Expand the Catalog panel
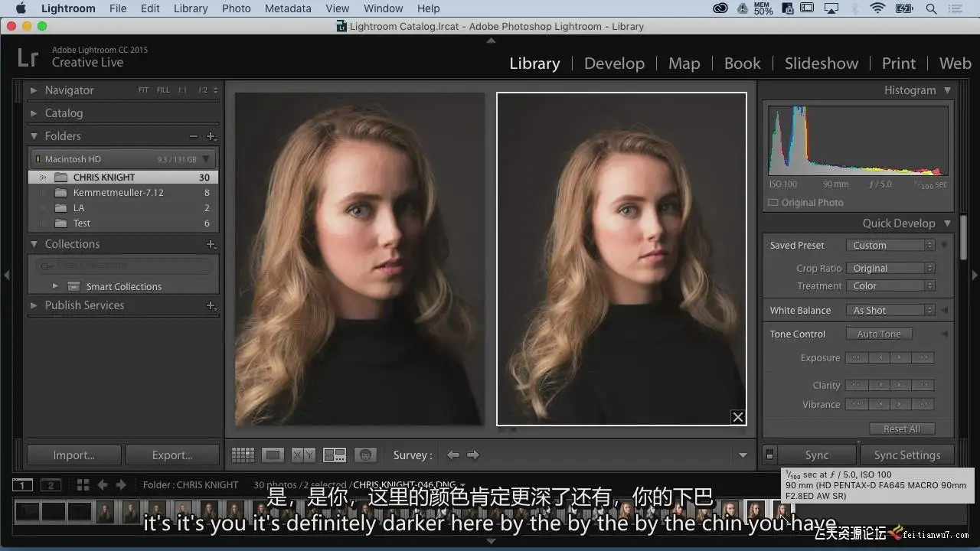 pyautogui.click(x=34, y=113)
